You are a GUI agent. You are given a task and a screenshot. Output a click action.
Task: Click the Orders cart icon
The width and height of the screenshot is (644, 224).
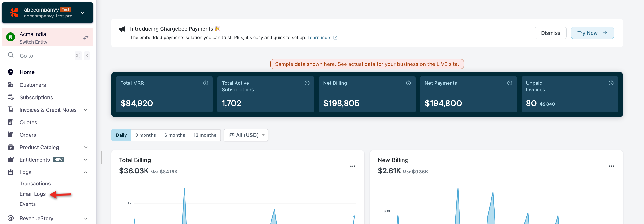[x=11, y=135]
